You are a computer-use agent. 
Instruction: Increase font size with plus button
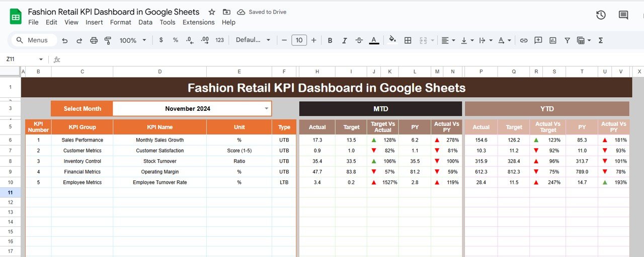314,40
